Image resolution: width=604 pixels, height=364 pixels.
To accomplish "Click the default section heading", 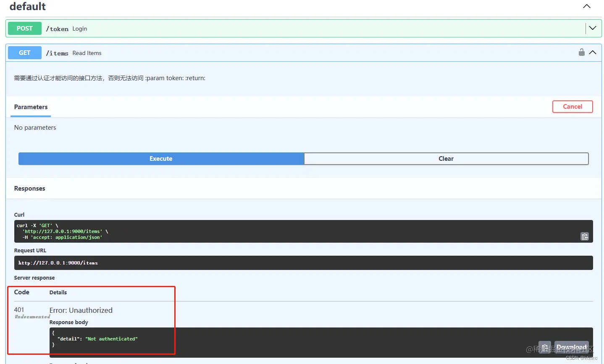I will tap(28, 6).
